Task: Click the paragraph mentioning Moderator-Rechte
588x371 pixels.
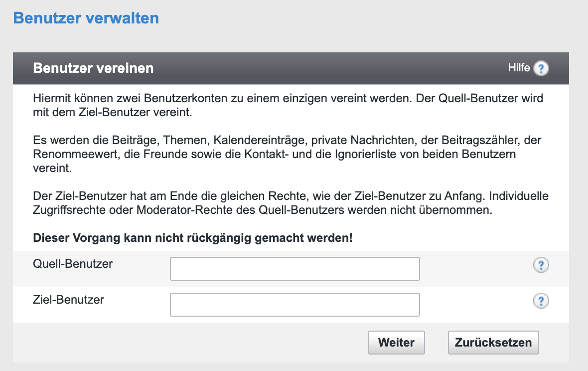Action: 290,203
